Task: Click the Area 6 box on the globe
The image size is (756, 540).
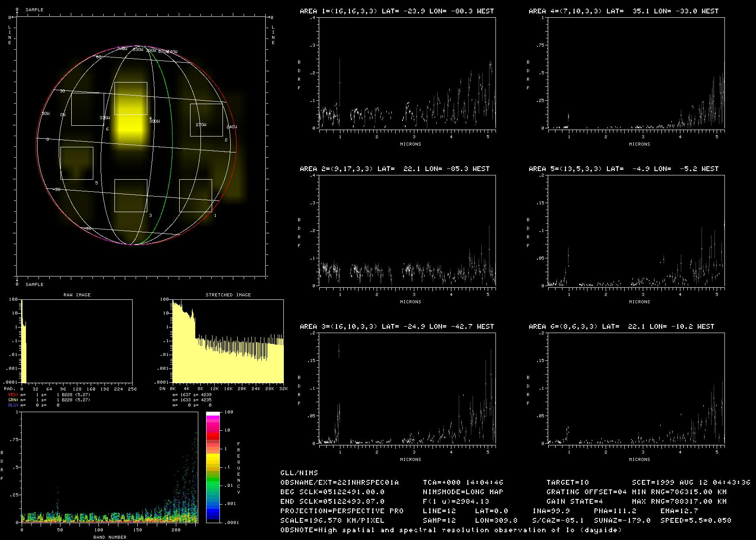Action: tap(87, 109)
